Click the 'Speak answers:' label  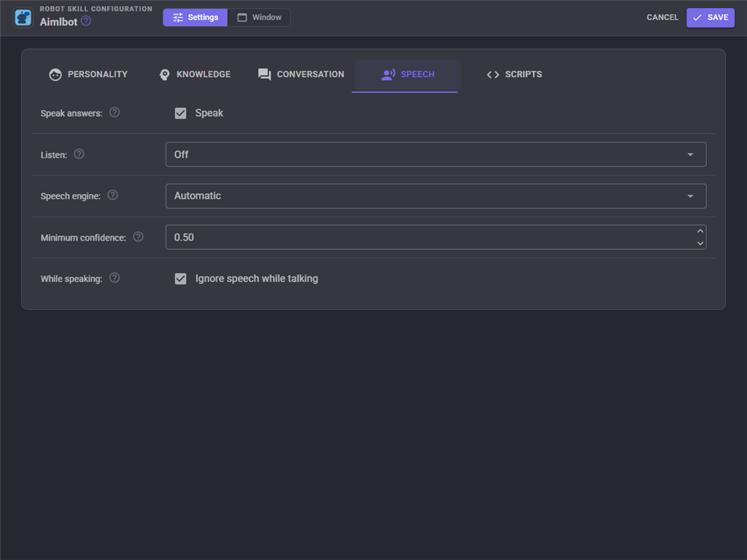[71, 113]
